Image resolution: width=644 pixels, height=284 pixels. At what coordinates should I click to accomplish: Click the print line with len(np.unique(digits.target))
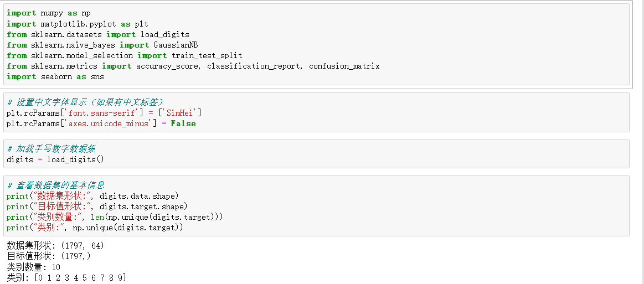tap(115, 217)
